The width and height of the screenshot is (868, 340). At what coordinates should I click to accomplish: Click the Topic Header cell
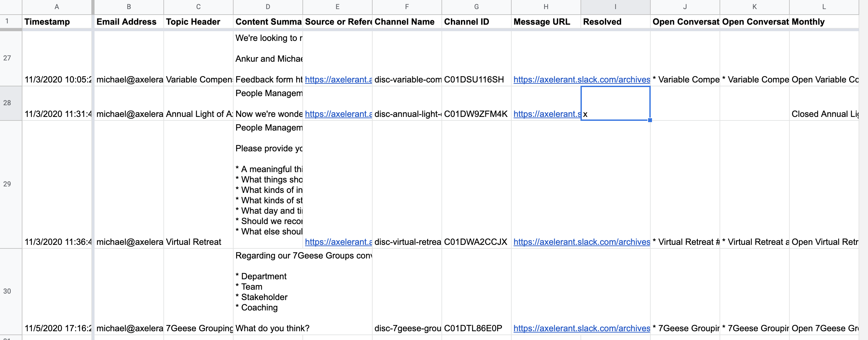(198, 21)
